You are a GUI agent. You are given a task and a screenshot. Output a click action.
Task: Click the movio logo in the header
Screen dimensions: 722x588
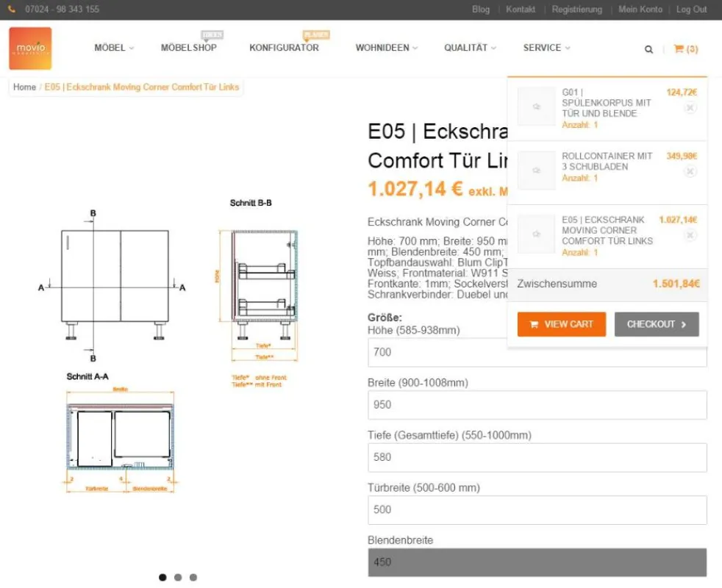click(x=30, y=49)
